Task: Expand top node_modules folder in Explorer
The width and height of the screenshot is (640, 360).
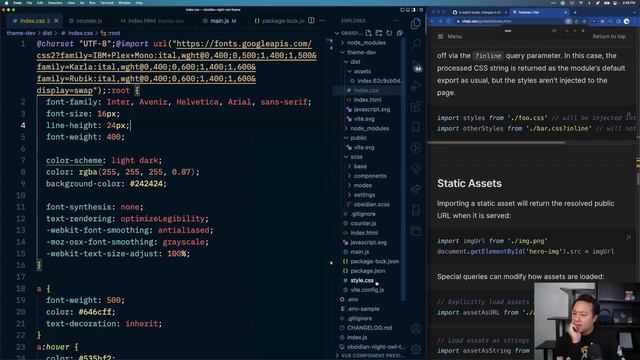Action: 366,42
